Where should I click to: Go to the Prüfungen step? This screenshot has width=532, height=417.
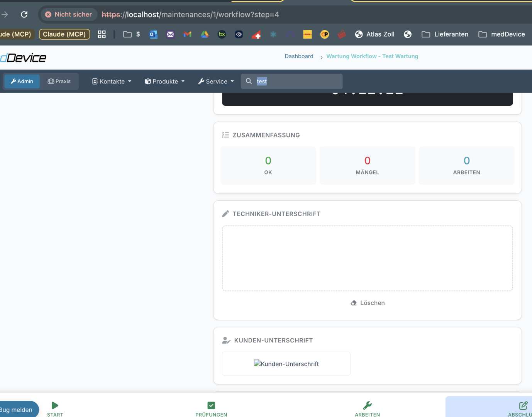click(211, 405)
